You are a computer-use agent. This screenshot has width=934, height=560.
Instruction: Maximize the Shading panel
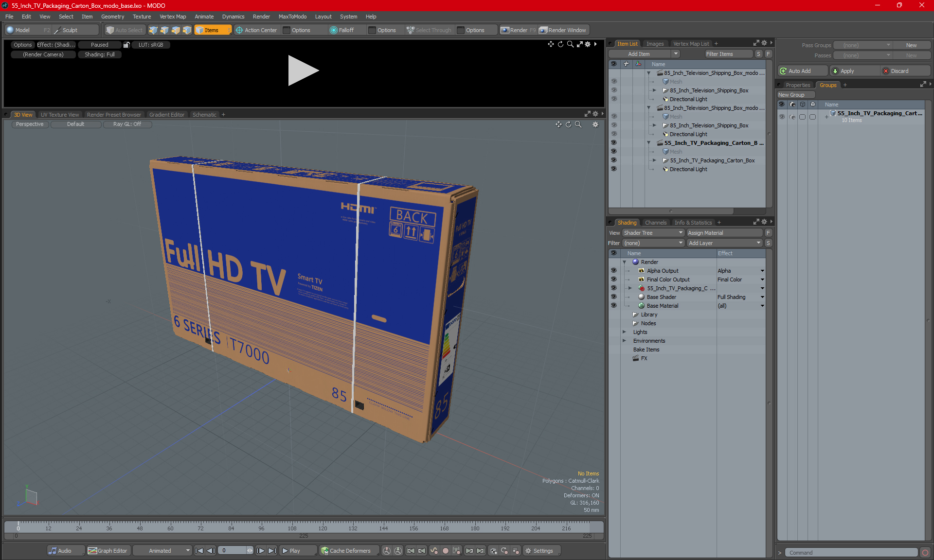pyautogui.click(x=756, y=222)
